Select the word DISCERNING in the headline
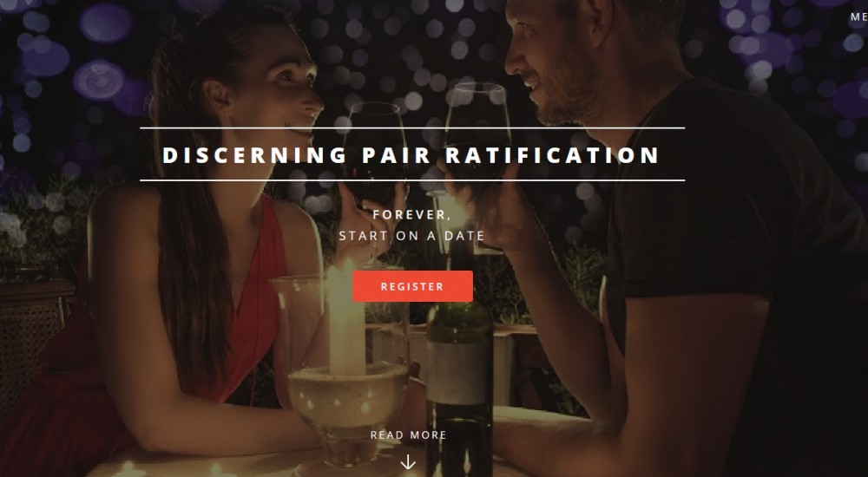868x477 pixels. (x=254, y=155)
